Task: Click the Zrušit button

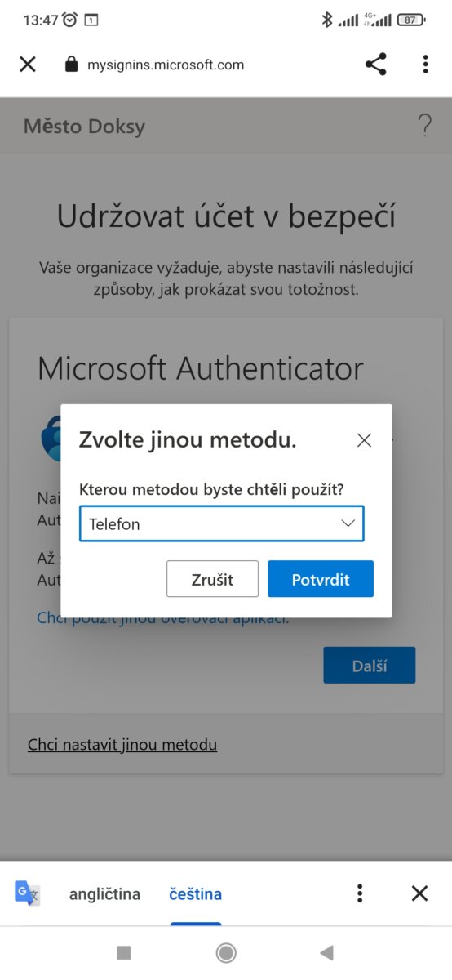Action: pos(212,579)
